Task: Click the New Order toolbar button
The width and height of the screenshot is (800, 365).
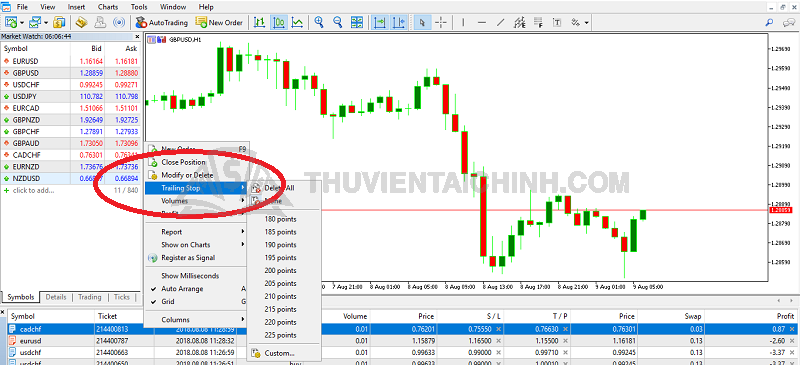Action: click(x=219, y=22)
